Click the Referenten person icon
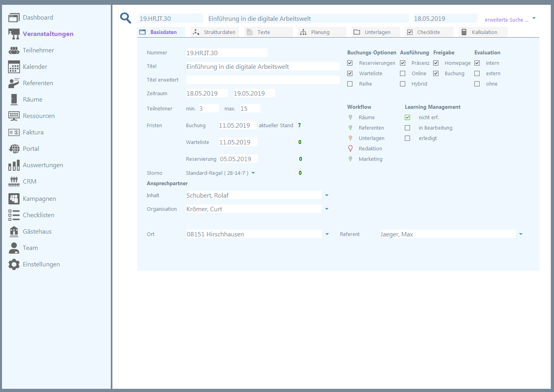The image size is (554, 392). click(14, 83)
